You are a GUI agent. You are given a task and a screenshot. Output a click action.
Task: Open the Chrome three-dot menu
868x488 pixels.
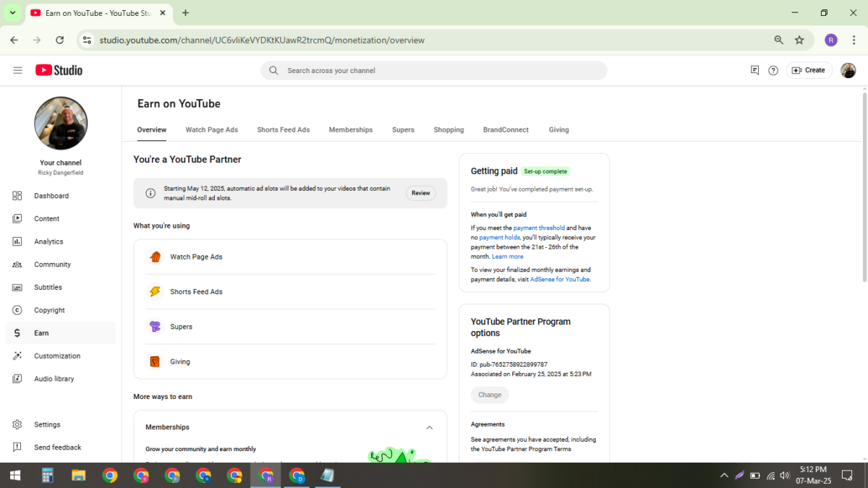tap(854, 40)
